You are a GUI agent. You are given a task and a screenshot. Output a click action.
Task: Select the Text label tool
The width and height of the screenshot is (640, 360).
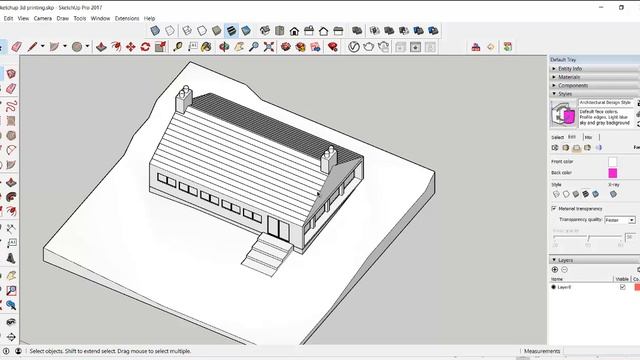point(193,47)
